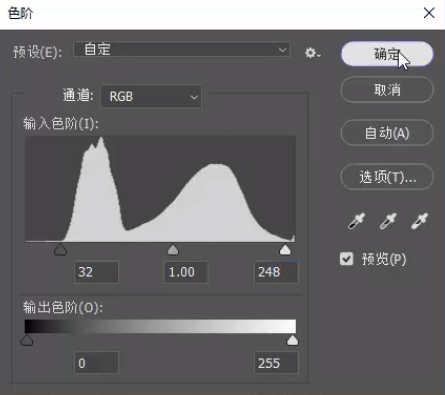
Task: Click the white point eyedropper
Action: tap(419, 221)
